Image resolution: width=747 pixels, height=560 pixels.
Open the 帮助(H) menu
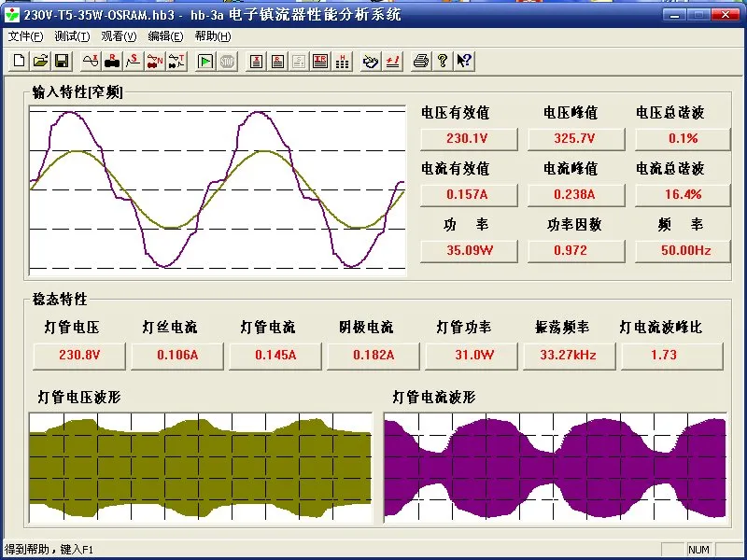213,36
